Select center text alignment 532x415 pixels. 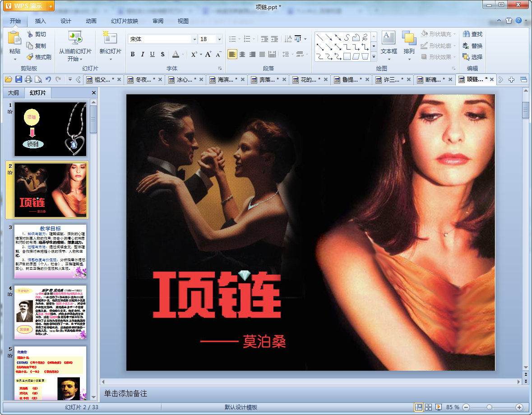tap(242, 54)
